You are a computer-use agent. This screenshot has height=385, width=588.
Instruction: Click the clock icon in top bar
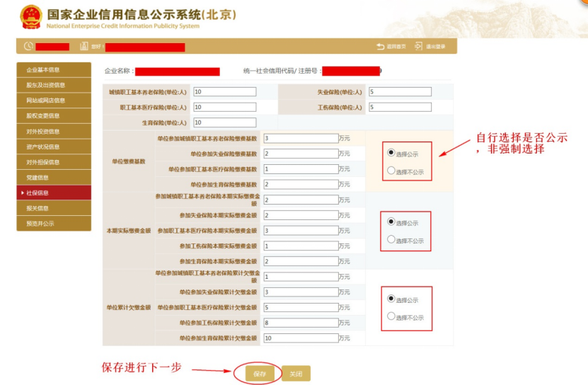click(x=28, y=47)
